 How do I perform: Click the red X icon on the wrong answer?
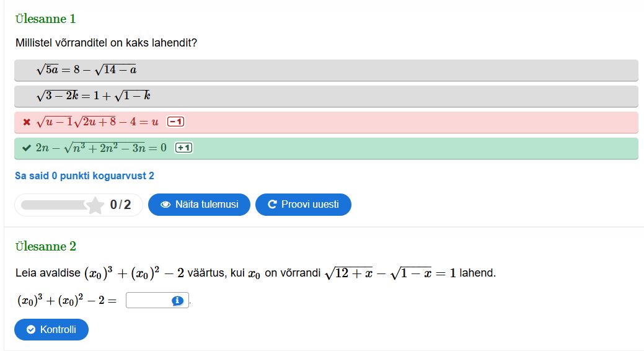tap(26, 122)
